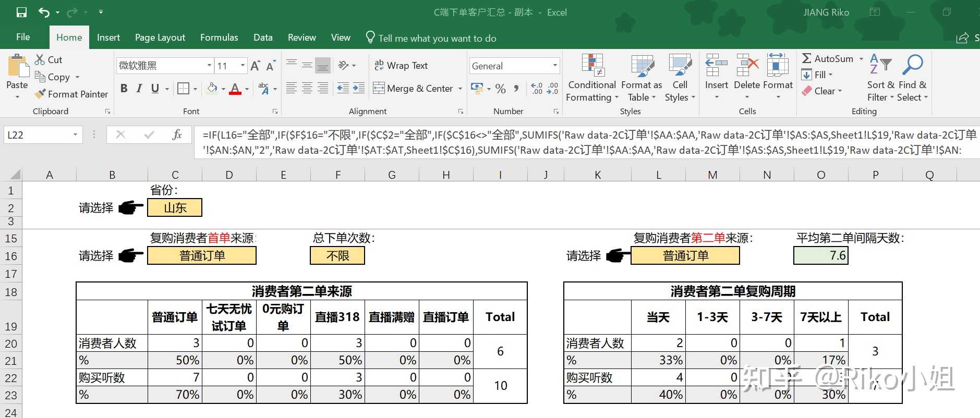Image resolution: width=980 pixels, height=418 pixels.
Task: Switch to the Data tab
Action: [x=263, y=38]
